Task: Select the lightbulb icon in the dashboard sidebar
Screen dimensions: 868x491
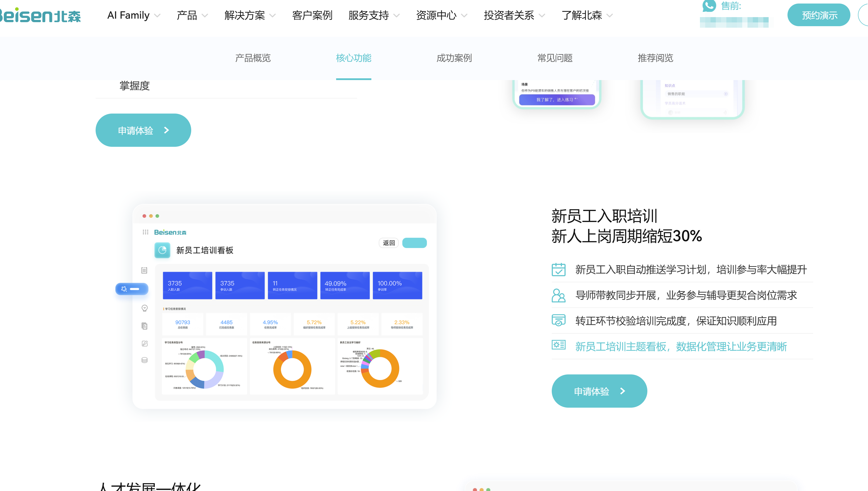Action: point(145,308)
